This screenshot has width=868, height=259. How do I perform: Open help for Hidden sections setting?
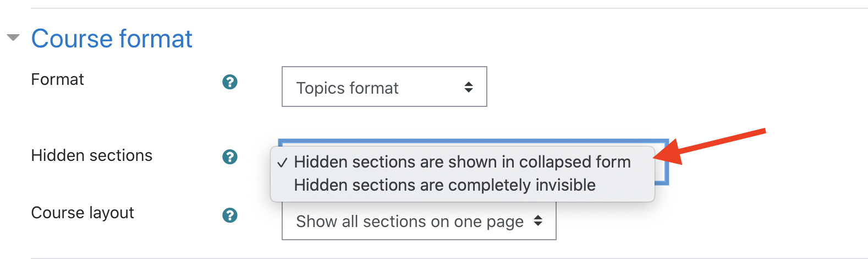tap(229, 157)
